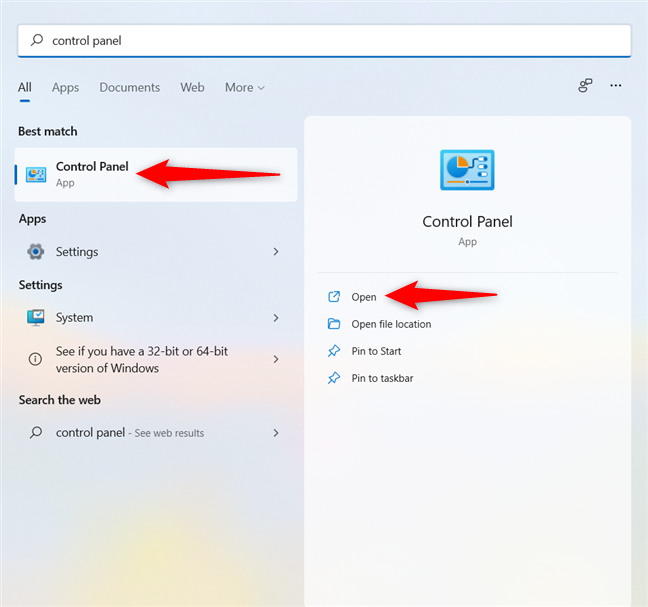Click the Settings gear icon

pyautogui.click(x=36, y=252)
